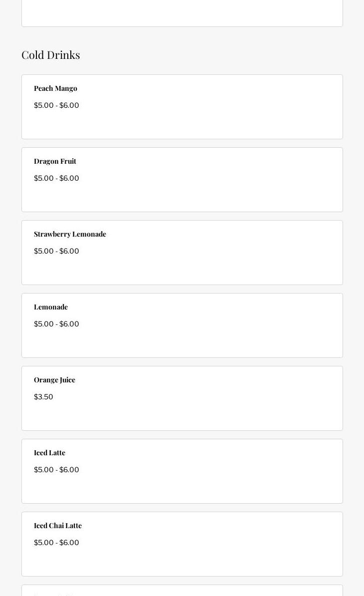
Task: Open the Iced Chai Latte item title
Action: pos(58,526)
